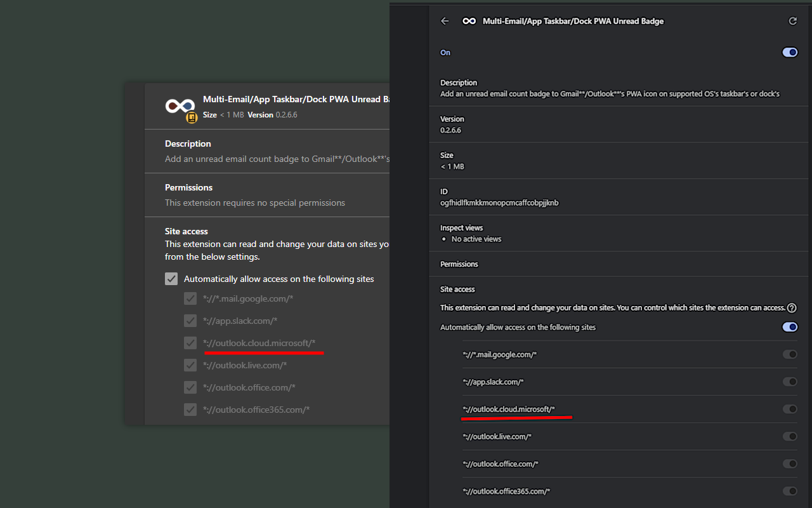
Task: Click the 'On' status label
Action: 445,53
